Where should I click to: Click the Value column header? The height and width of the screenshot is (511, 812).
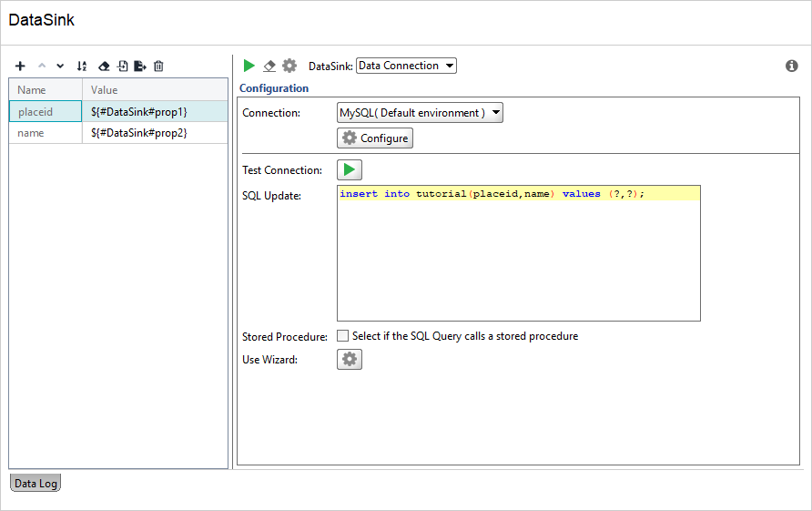tap(155, 89)
